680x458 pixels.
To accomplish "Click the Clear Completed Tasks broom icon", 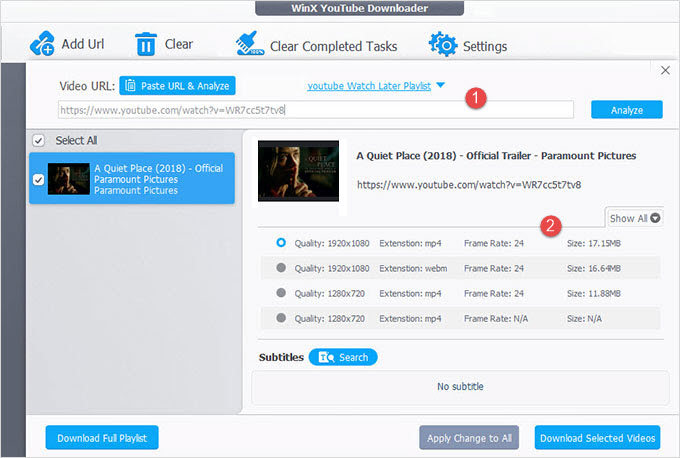I will pos(249,43).
